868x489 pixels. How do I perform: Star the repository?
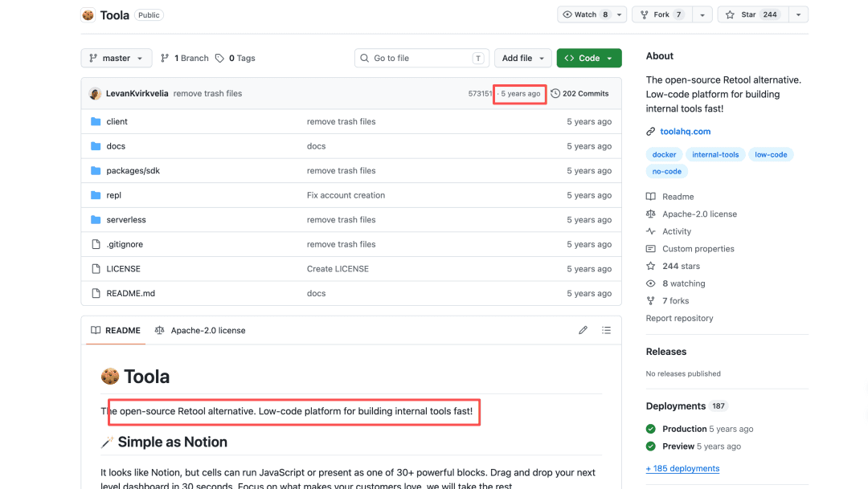pyautogui.click(x=753, y=14)
